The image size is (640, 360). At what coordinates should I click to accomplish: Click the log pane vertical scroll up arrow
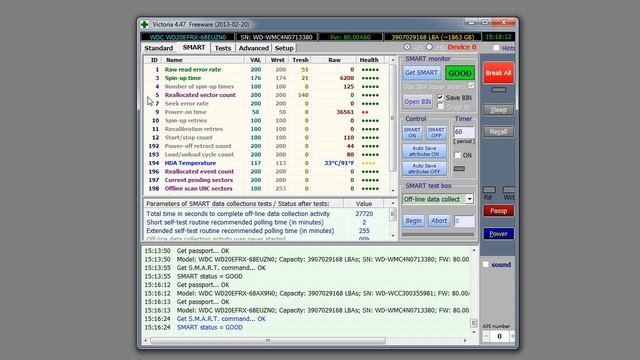(474, 250)
